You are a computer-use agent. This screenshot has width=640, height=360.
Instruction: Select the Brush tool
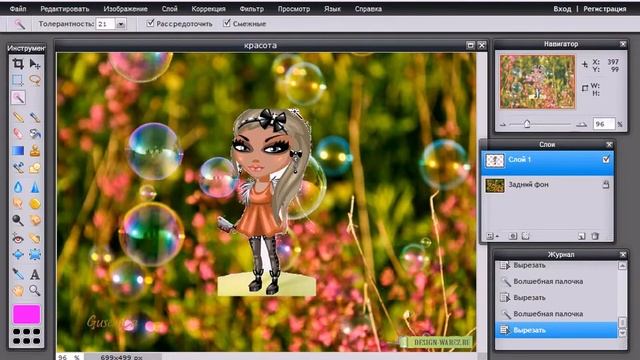[35, 117]
